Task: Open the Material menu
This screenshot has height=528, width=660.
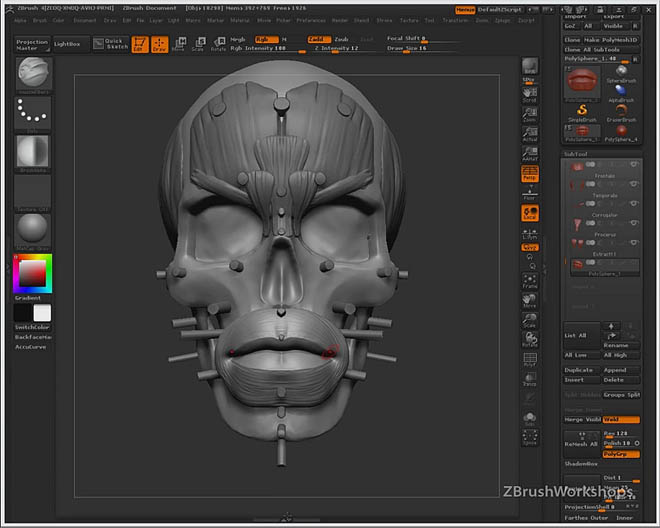Action: (x=240, y=20)
